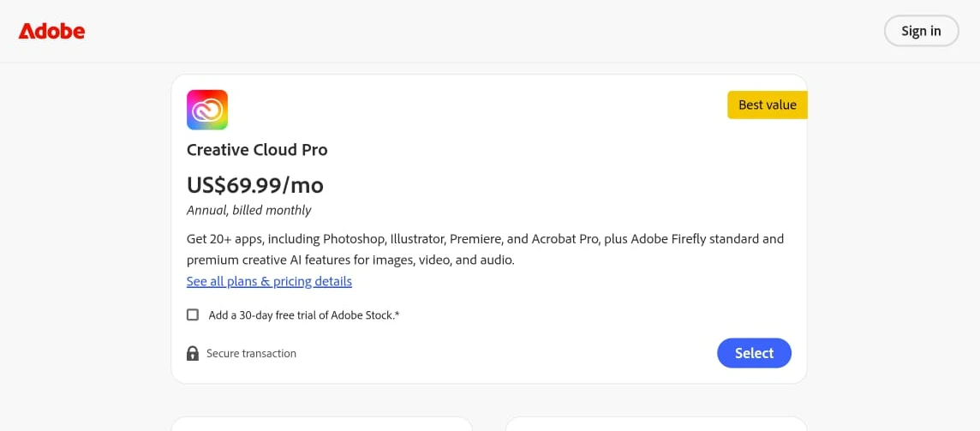Viewport: 980px width, 431px height.
Task: Click the 'Add a 30-day free trial' label
Action: (304, 315)
